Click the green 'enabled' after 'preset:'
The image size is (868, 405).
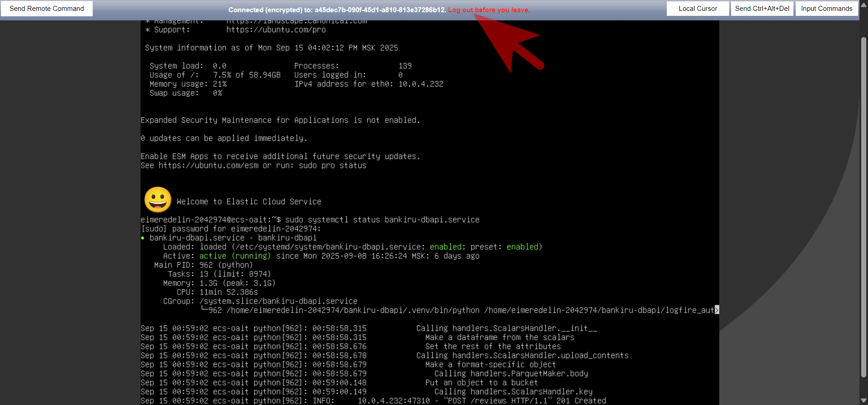pos(522,247)
